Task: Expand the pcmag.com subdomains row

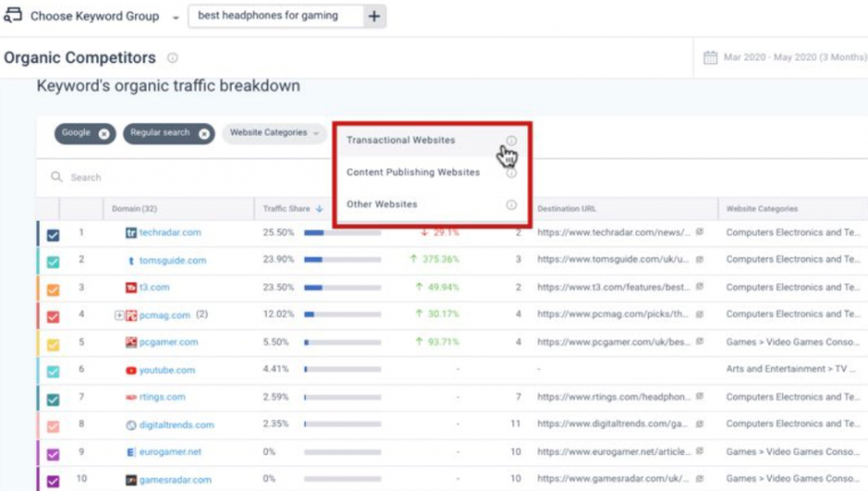Action: tap(119, 315)
